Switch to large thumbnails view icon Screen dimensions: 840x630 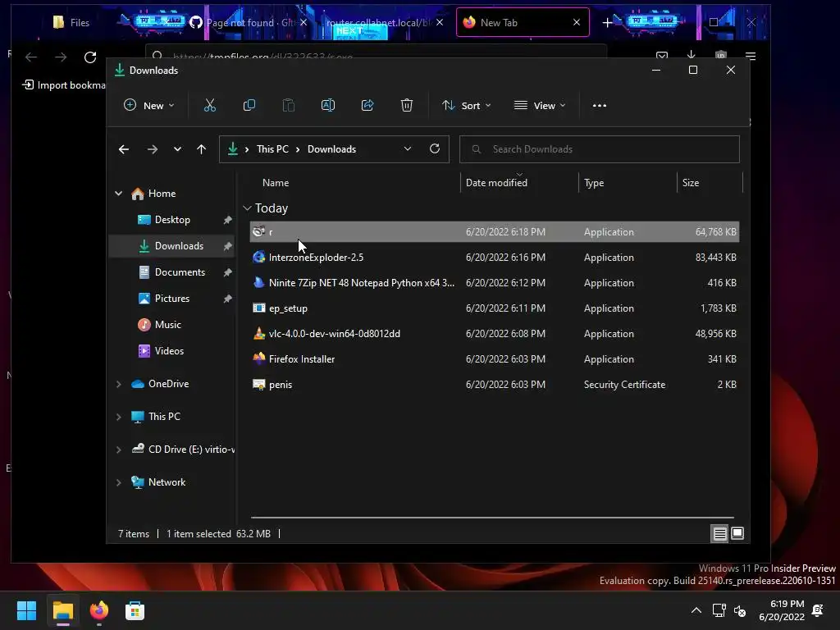(x=737, y=533)
